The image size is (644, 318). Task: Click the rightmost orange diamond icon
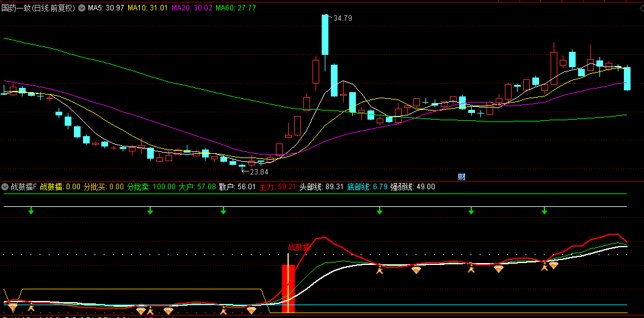click(x=553, y=266)
